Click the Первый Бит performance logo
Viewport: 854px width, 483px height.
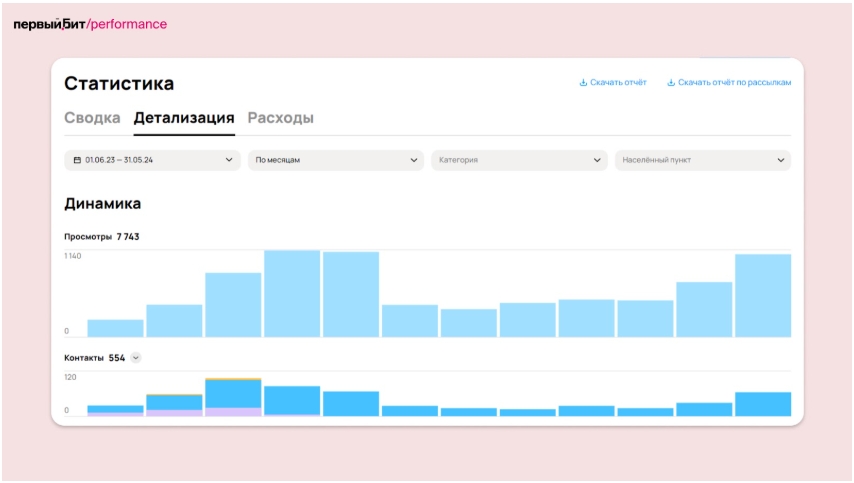(90, 24)
